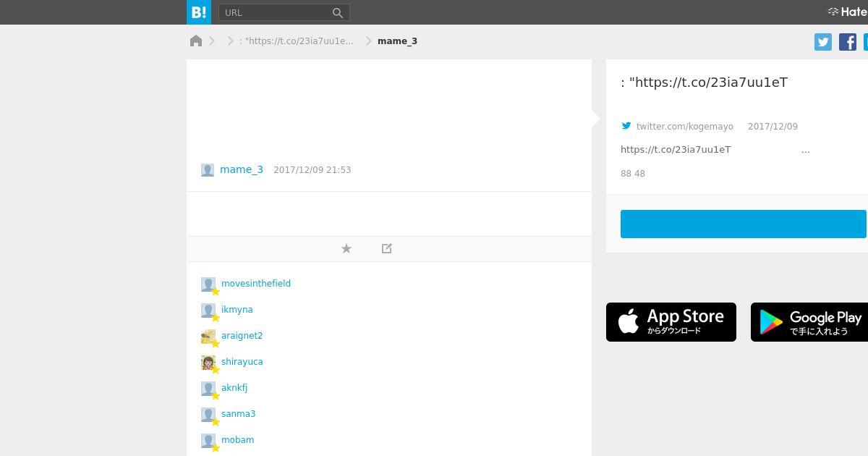Open the Google Play download badge
The width and height of the screenshot is (868, 456).
tap(809, 322)
